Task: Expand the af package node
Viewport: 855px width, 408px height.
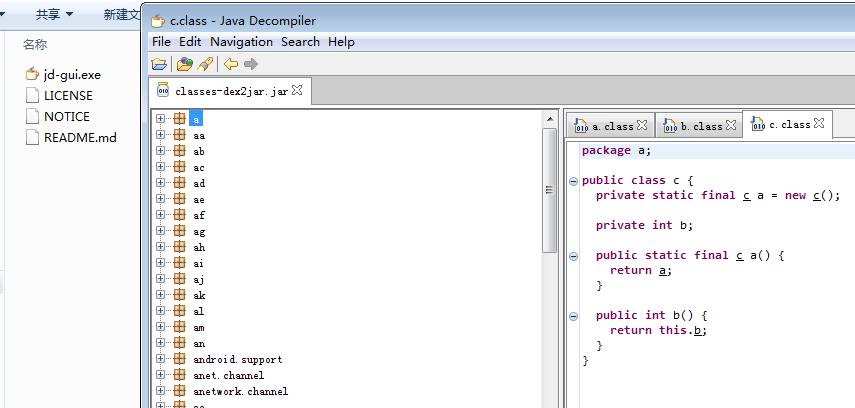Action: (160, 214)
